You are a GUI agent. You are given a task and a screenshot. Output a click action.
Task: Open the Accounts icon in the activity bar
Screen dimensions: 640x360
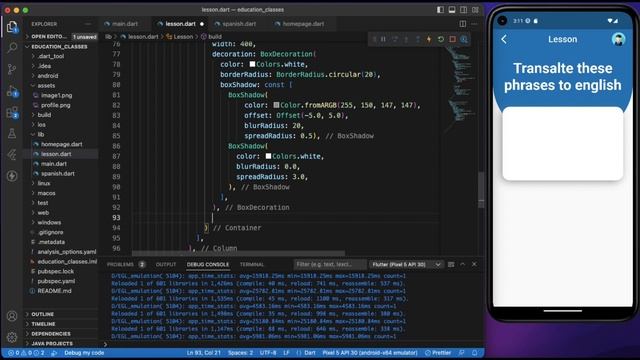point(12,316)
